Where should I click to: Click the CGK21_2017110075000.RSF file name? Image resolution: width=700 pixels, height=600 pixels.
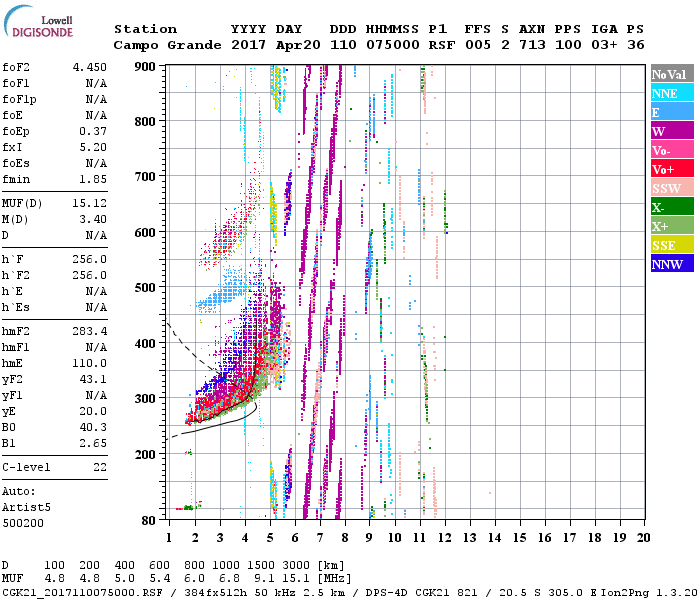[82, 592]
